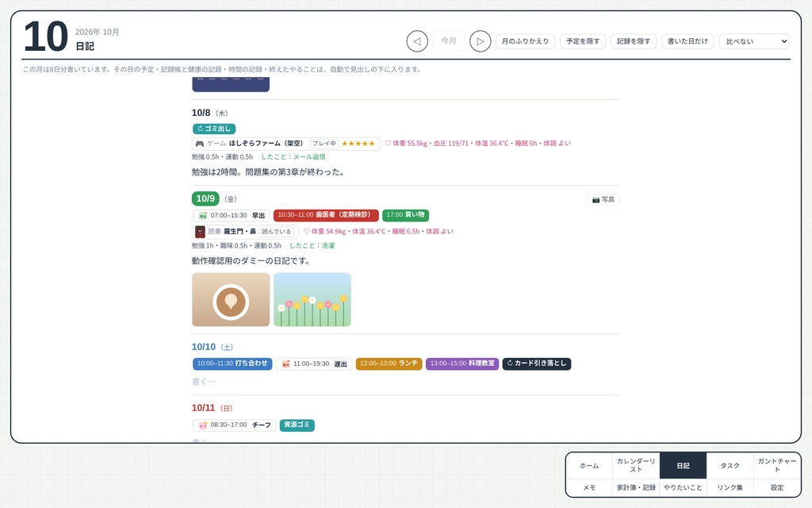Add a photo with the 写真 button
This screenshot has height=508, width=812.
(603, 199)
